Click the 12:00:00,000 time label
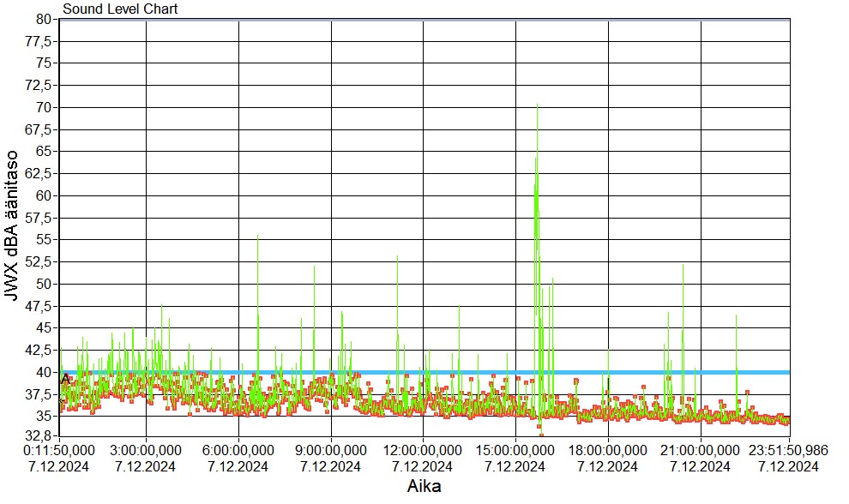 point(424,450)
